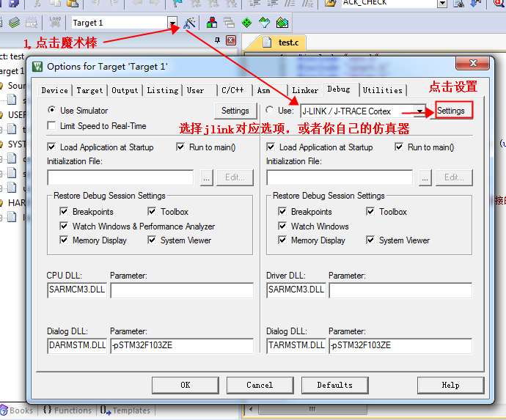Open Manage Project Items colored-blocks icon
Image resolution: width=506 pixels, height=420 pixels.
pyautogui.click(x=212, y=23)
